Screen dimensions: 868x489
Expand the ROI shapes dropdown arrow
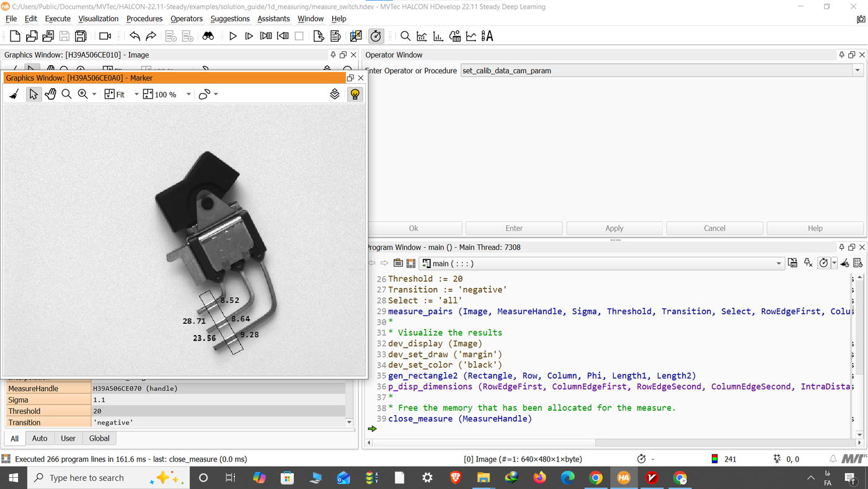(216, 94)
